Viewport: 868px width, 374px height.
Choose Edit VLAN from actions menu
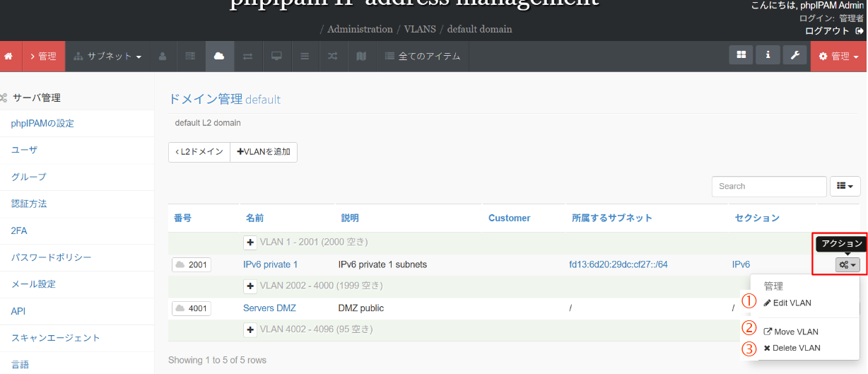(787, 303)
